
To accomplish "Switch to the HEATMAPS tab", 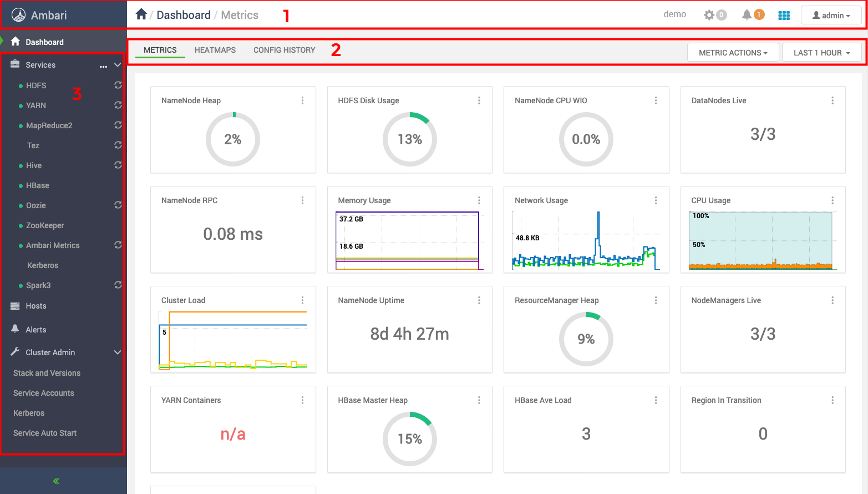I will pyautogui.click(x=215, y=50).
